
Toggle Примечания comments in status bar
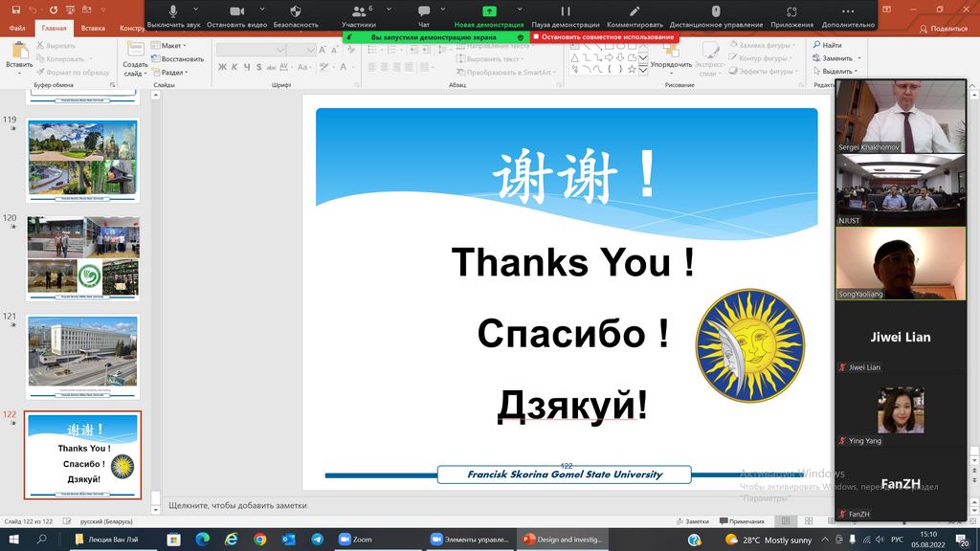pyautogui.click(x=742, y=521)
